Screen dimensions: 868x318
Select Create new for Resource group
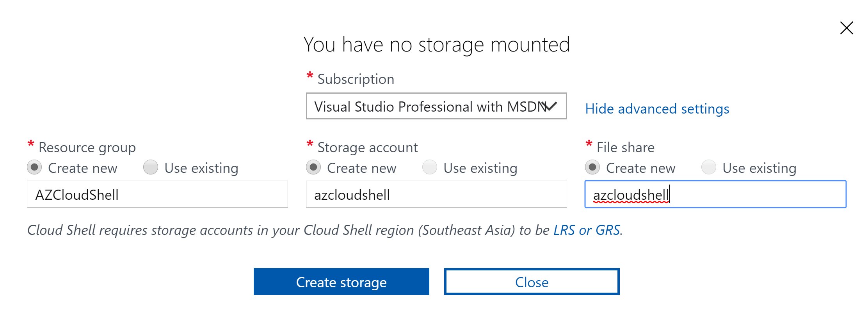[x=34, y=167]
